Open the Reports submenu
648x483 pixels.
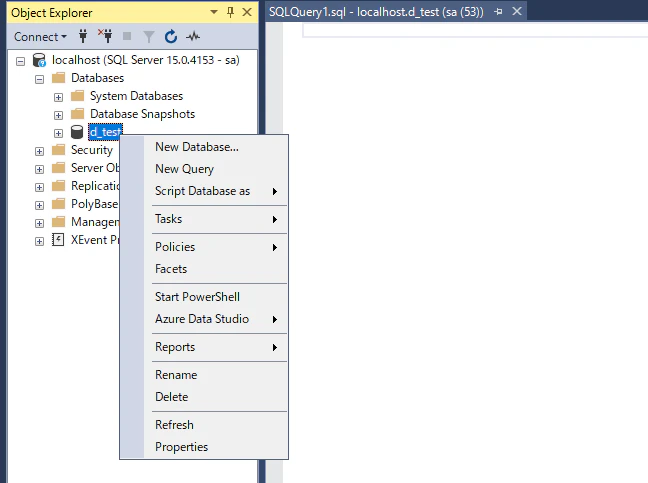click(x=204, y=347)
